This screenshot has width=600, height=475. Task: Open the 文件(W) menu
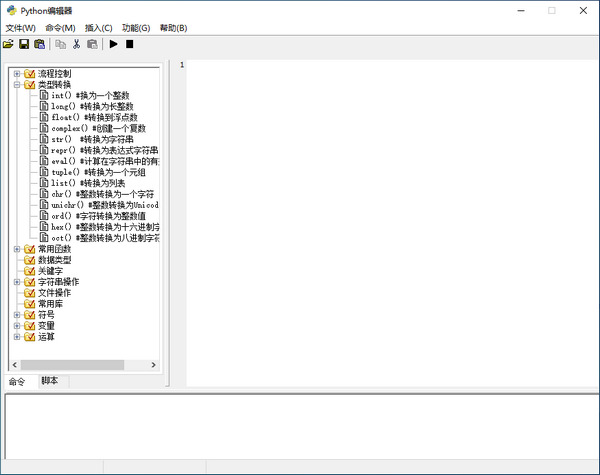tap(21, 28)
